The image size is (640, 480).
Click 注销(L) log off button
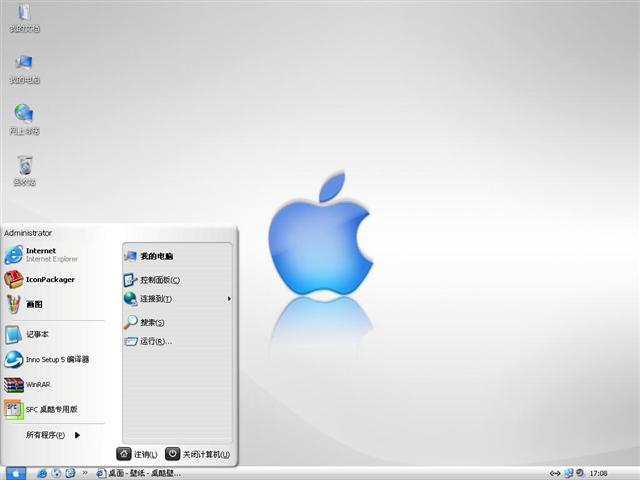click(137, 454)
